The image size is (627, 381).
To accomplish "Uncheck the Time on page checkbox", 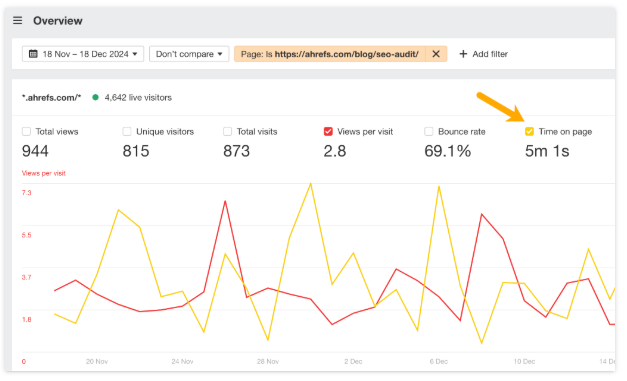I will pos(529,132).
